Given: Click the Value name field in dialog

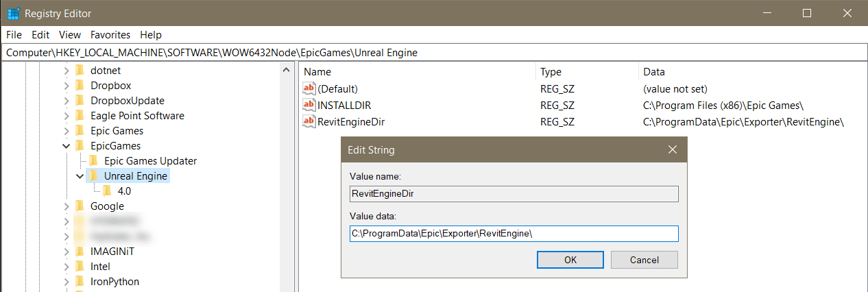Looking at the screenshot, I should (514, 194).
